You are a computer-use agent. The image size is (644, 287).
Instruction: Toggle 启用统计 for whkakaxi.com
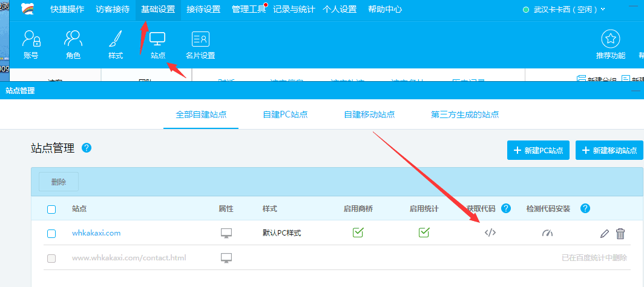pos(424,233)
